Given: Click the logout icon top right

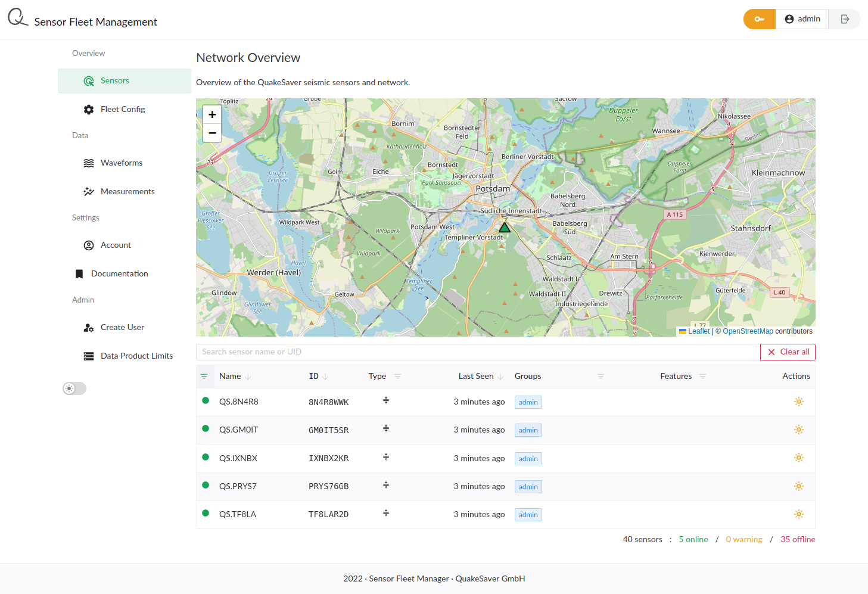Looking at the screenshot, I should pyautogui.click(x=845, y=18).
